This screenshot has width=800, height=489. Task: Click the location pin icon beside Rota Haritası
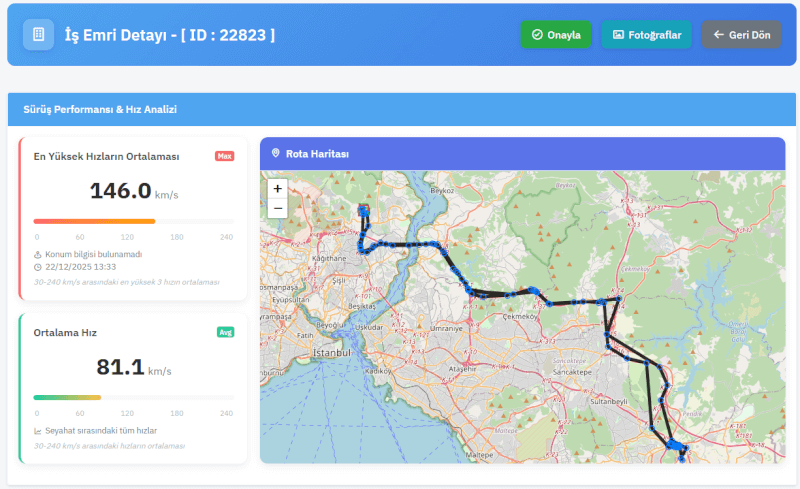coord(276,154)
